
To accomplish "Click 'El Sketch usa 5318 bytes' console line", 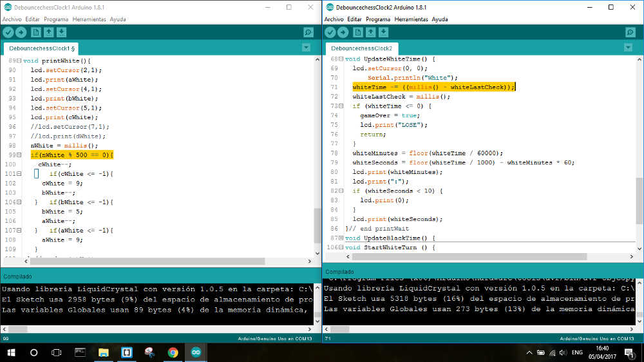I will point(479,299).
